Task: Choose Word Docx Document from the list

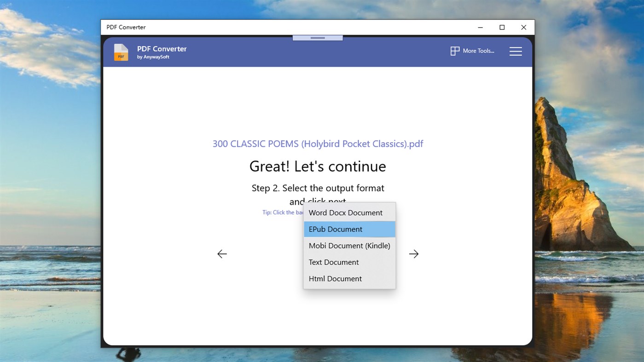Action: [345, 213]
